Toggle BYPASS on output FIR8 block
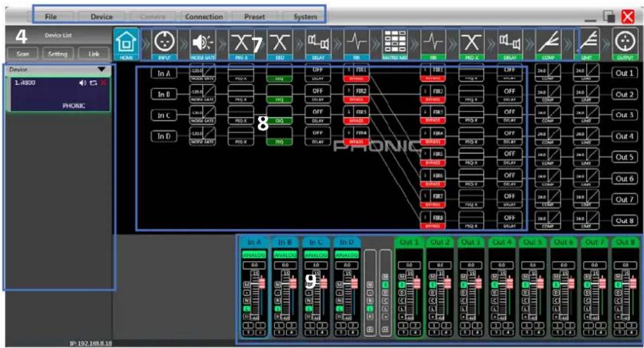644x348 pixels. 433,226
